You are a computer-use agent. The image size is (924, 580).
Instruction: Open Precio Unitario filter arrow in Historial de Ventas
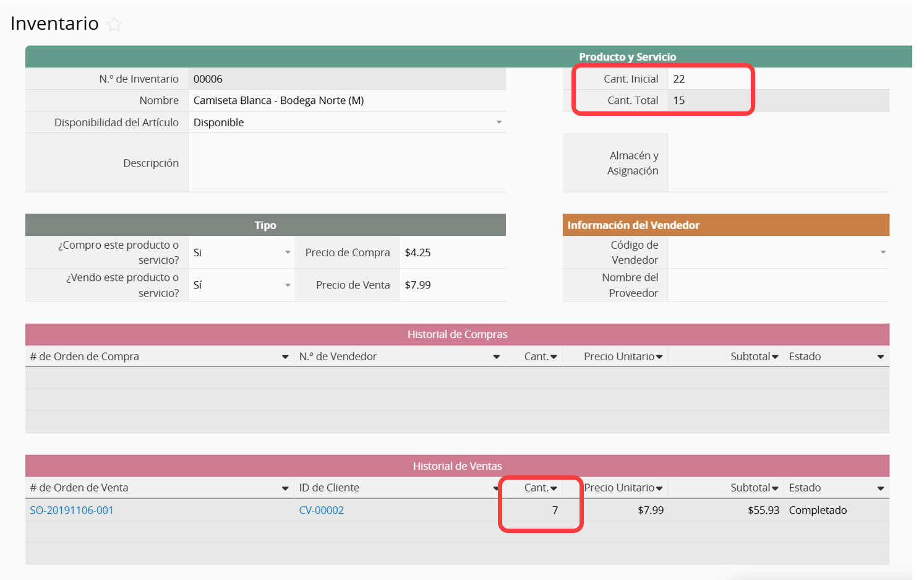click(x=659, y=488)
